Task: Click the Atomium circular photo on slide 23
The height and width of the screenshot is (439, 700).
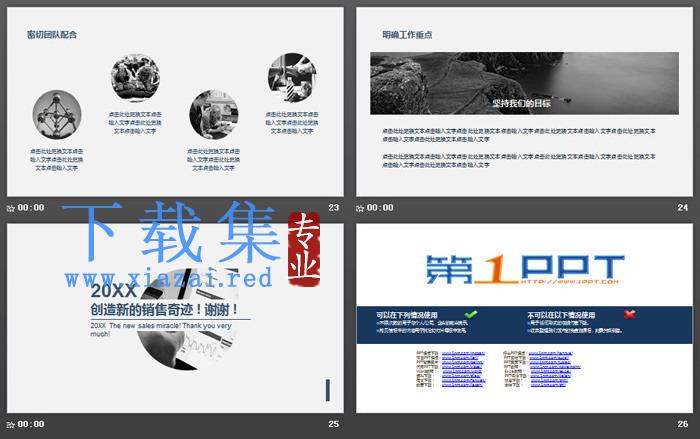Action: coord(57,114)
